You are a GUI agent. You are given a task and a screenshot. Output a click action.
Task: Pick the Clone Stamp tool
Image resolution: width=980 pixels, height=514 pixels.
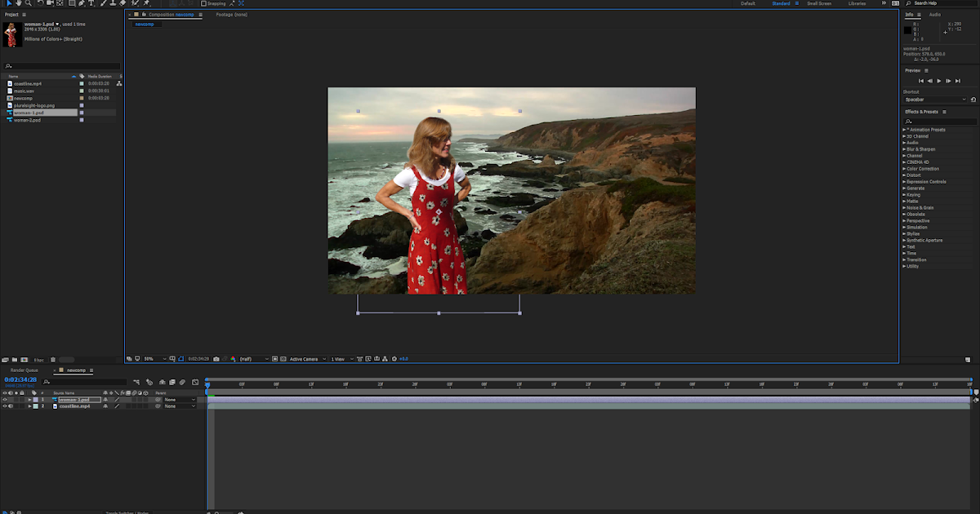112,2
